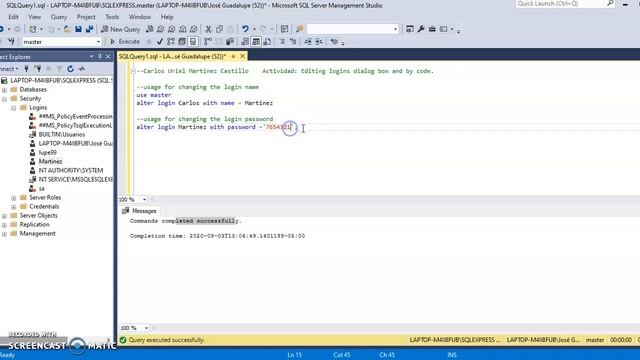The image size is (640, 360).
Task: Close the SQLQuery1.sql tab
Action: (x=242, y=56)
